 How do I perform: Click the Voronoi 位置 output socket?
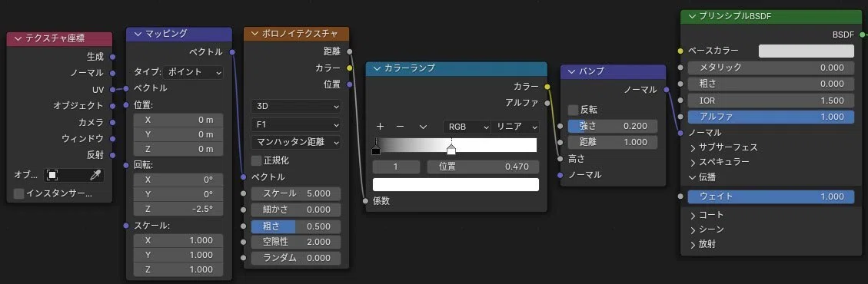tap(349, 84)
